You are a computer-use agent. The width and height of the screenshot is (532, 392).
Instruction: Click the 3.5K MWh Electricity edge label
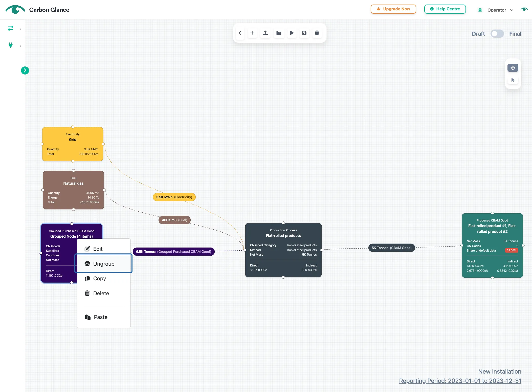tap(174, 197)
